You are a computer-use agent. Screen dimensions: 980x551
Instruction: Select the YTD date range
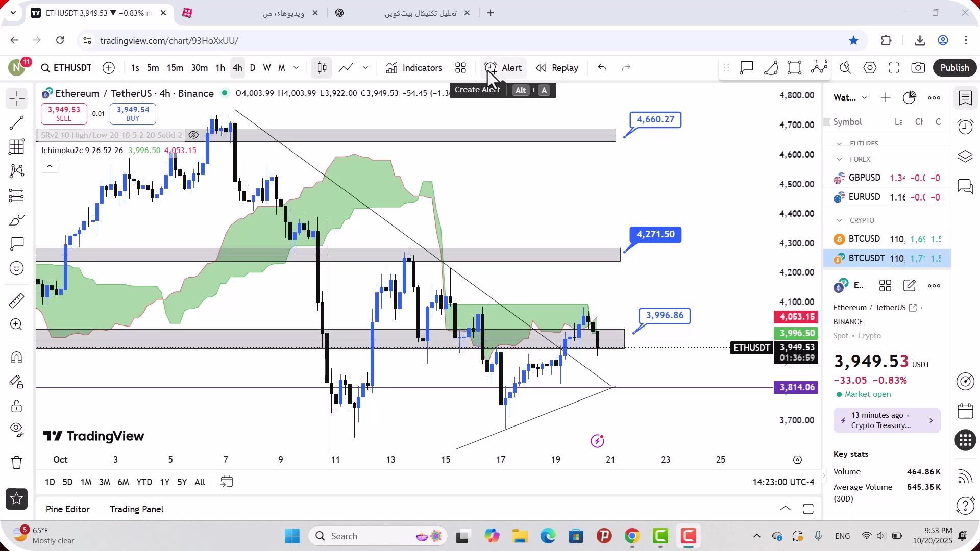pos(144,482)
